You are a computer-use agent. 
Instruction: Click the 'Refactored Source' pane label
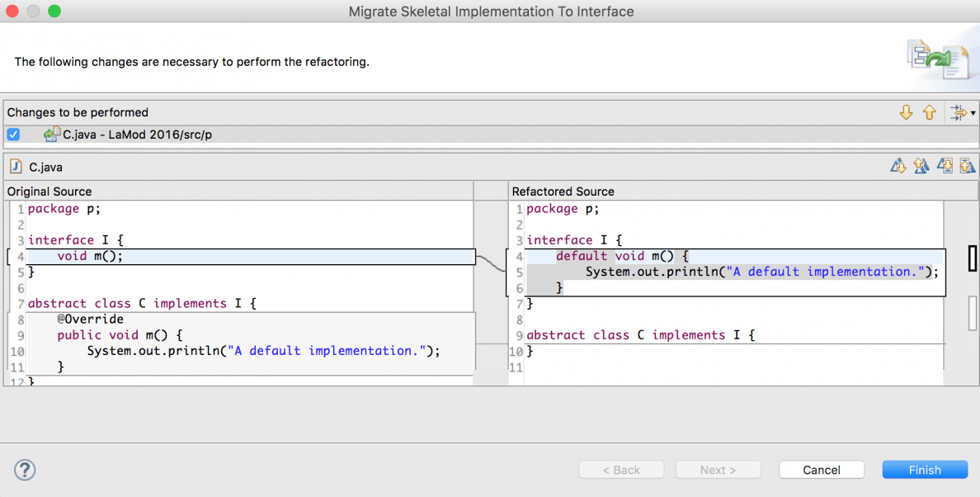click(x=563, y=192)
